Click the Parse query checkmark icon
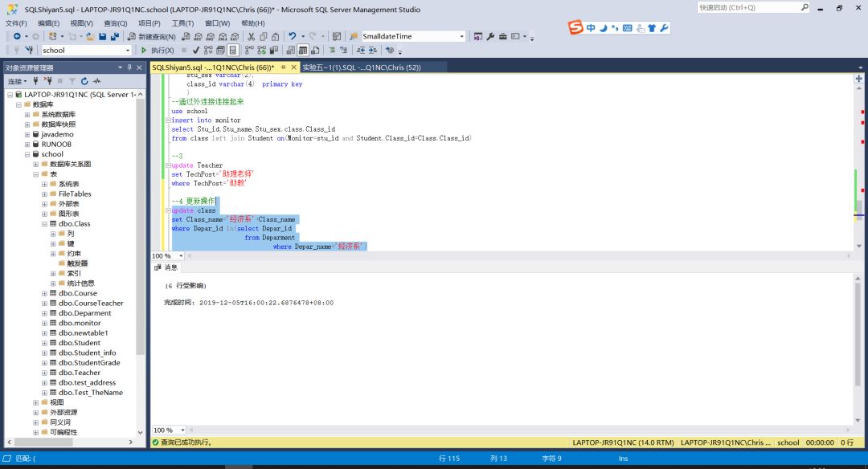 [x=197, y=50]
